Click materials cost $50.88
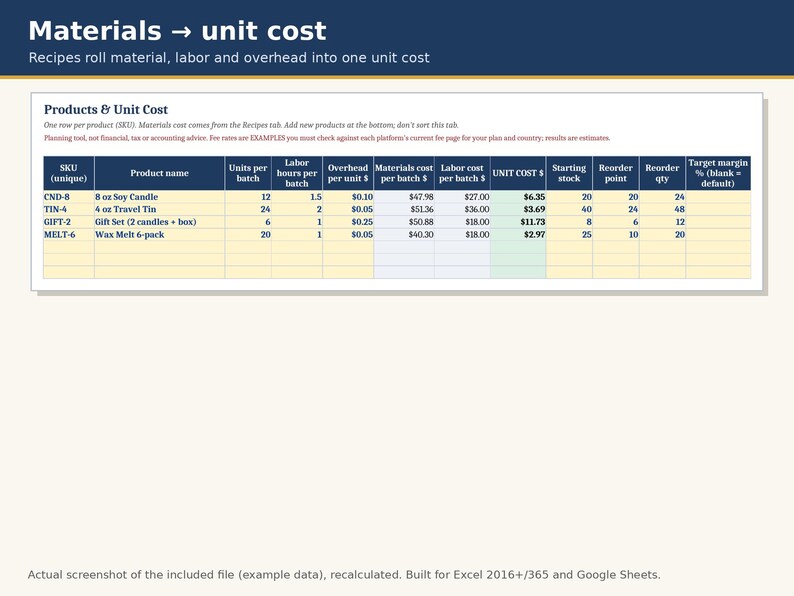The height and width of the screenshot is (596, 794). coord(404,222)
